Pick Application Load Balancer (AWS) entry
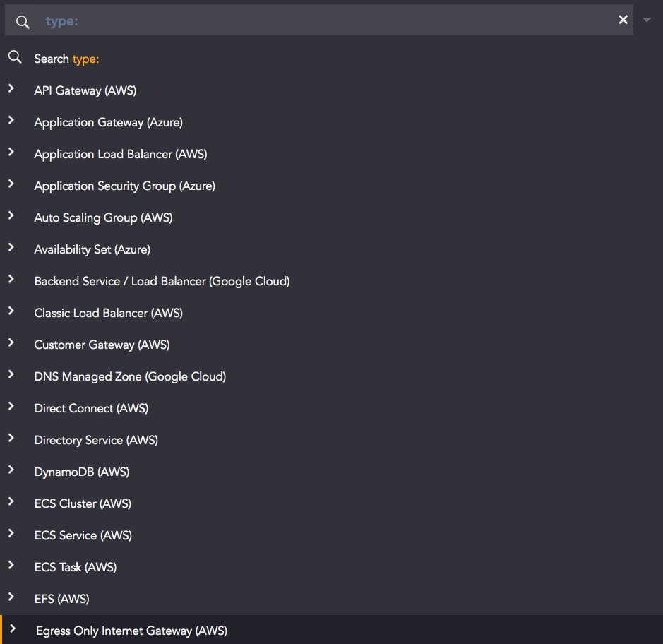The image size is (663, 644). tap(121, 154)
